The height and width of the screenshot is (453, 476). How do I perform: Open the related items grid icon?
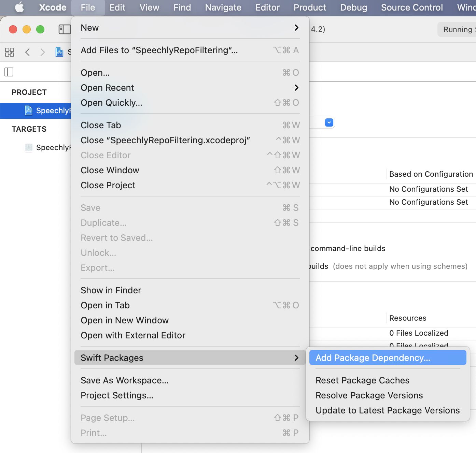coord(10,52)
